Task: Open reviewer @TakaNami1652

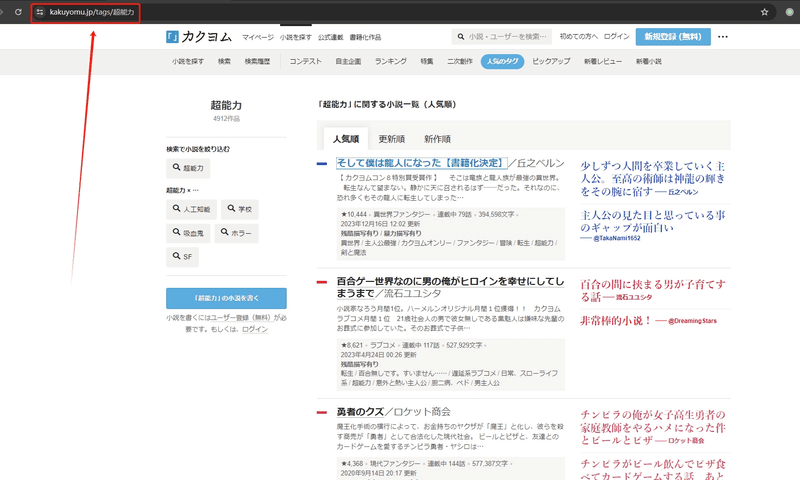Action: tap(616, 238)
